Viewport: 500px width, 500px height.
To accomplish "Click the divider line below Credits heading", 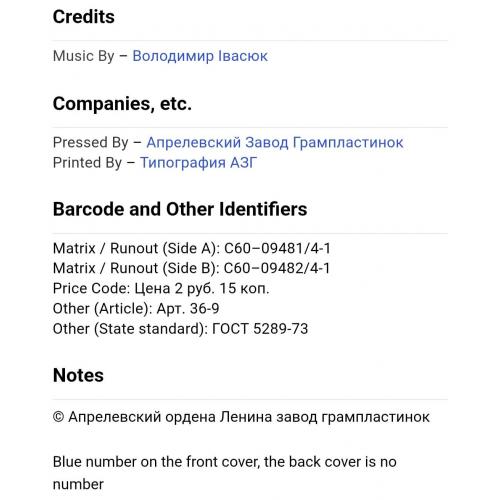I will (250, 41).
